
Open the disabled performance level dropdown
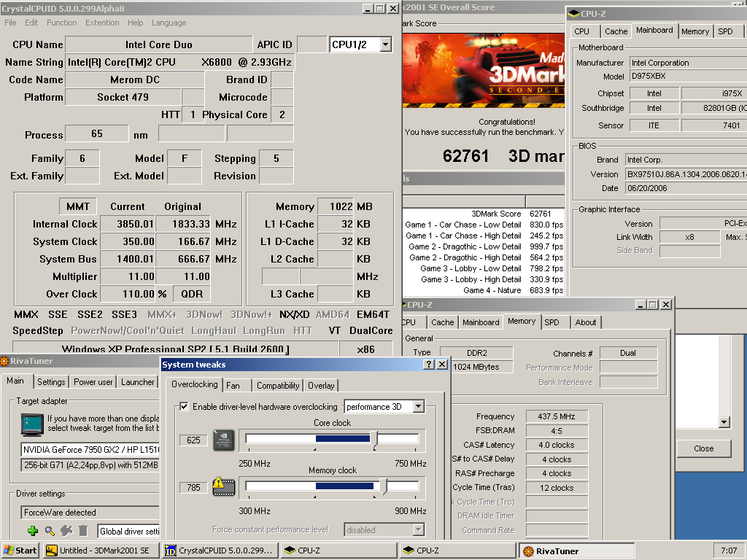click(418, 529)
